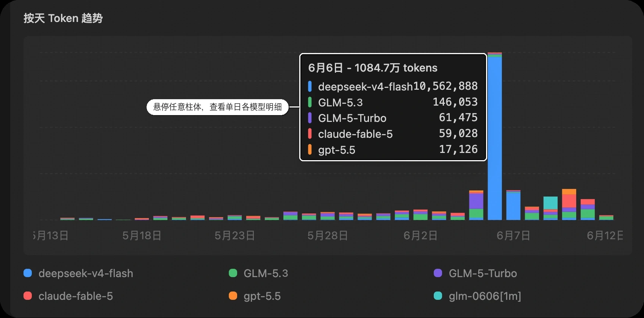This screenshot has height=318, width=644.
Task: Click the teal glm-0606[1m] legend dot
Action: pyautogui.click(x=438, y=296)
